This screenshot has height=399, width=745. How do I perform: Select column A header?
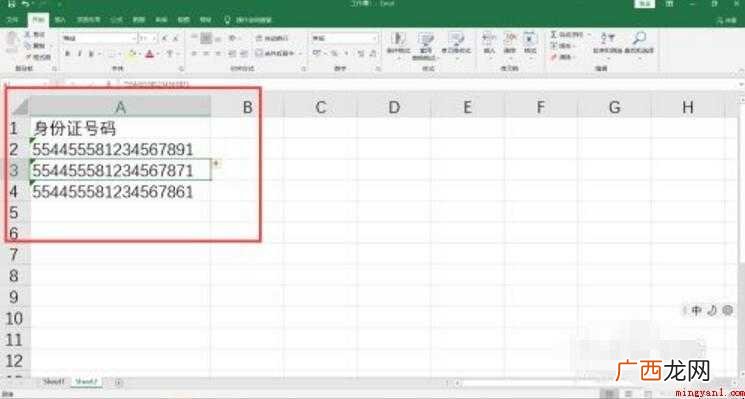point(121,107)
